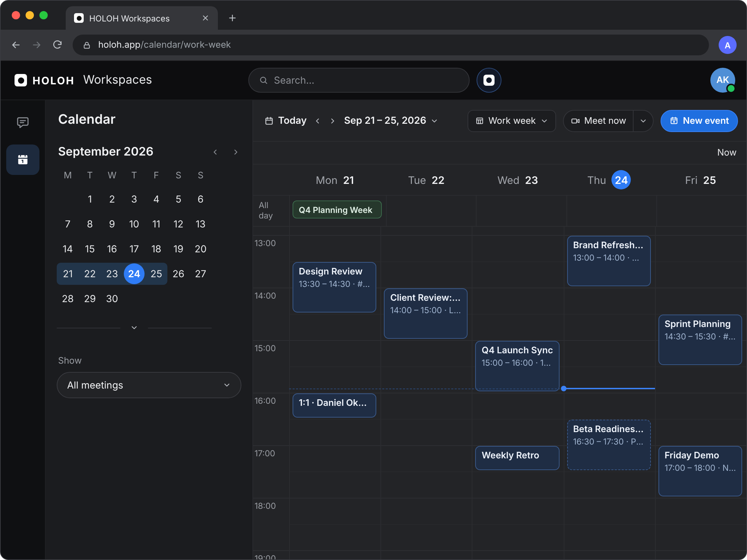Select September 30 in mini calendar
Screen dimensions: 747x560
point(112,299)
